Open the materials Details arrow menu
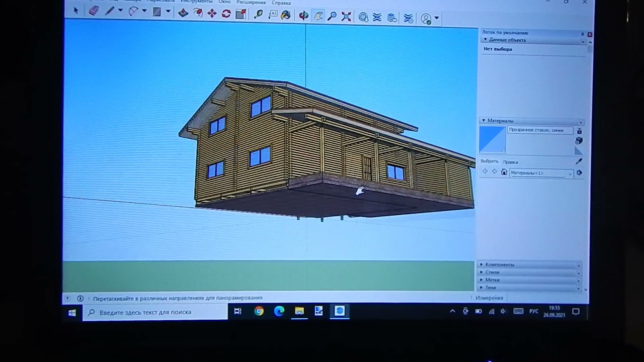 click(x=579, y=173)
